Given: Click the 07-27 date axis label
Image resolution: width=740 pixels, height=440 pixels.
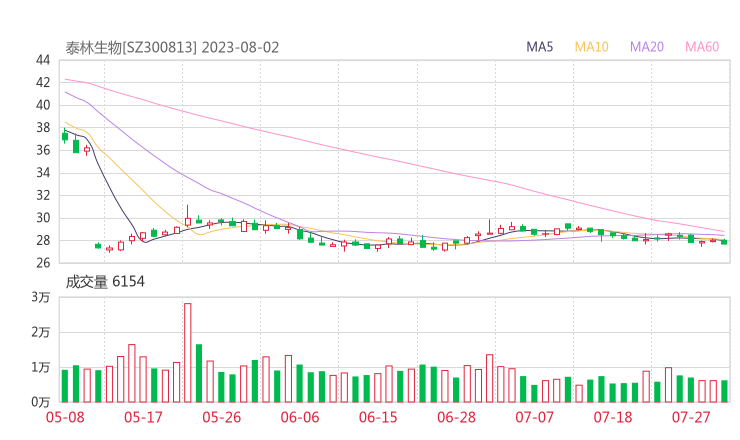Looking at the screenshot, I should pyautogui.click(x=690, y=417).
